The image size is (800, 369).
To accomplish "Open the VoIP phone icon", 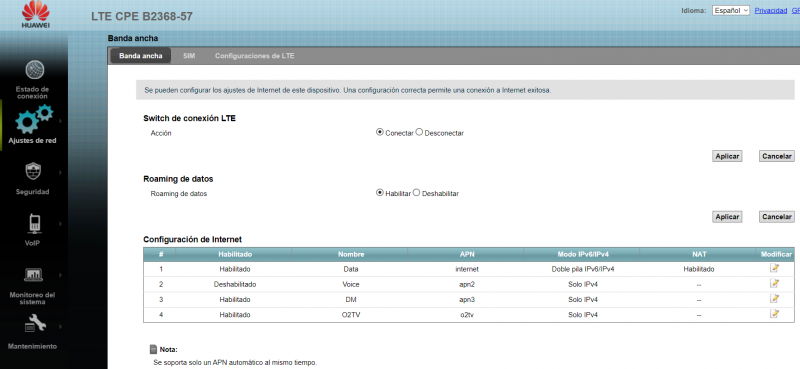I will click(34, 223).
